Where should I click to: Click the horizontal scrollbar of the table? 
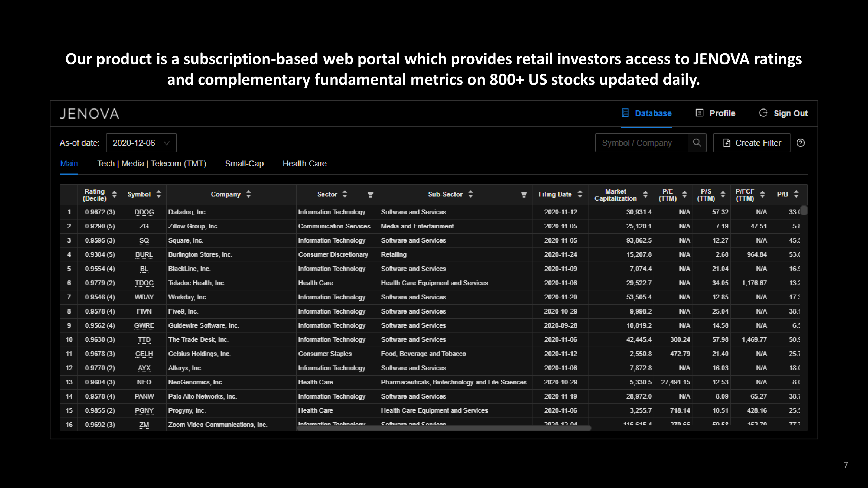[x=444, y=428]
